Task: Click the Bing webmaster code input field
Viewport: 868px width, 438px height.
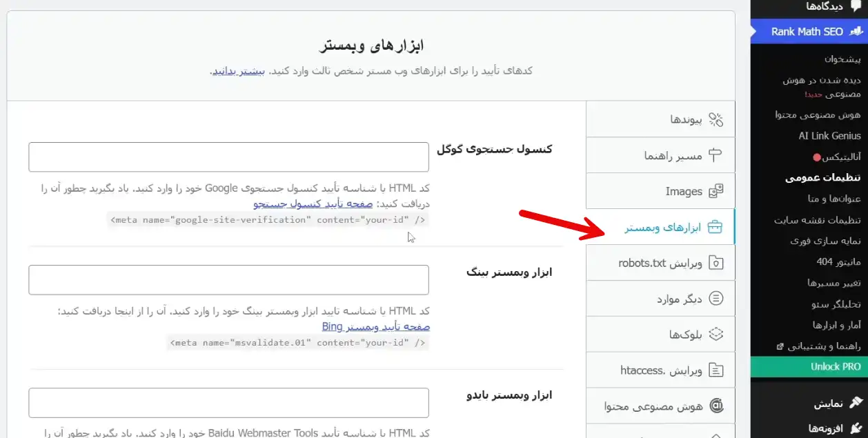Action: click(228, 280)
